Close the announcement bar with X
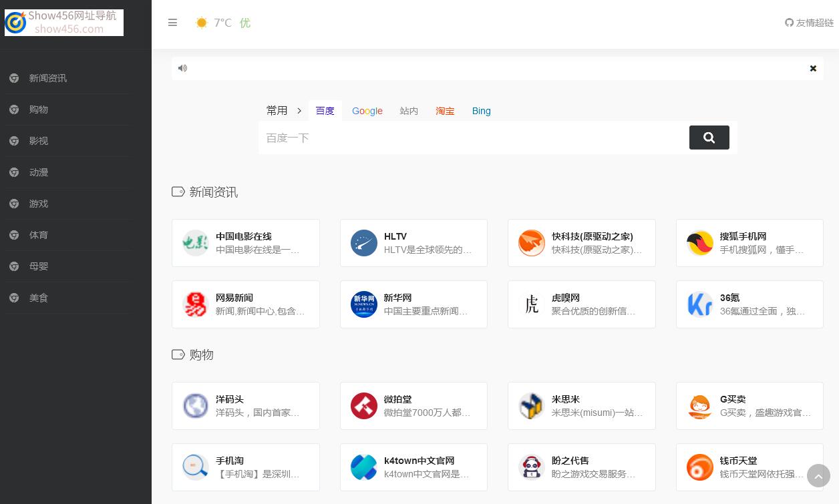This screenshot has height=504, width=839. click(813, 68)
